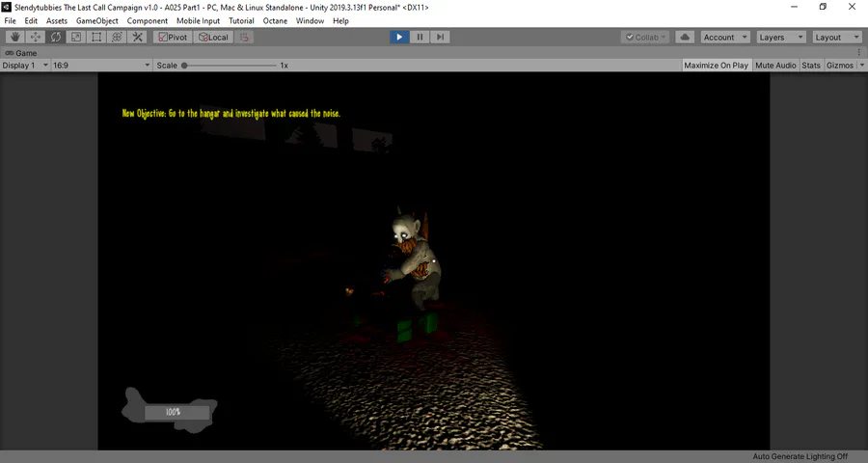Close the Unity window

852,7
